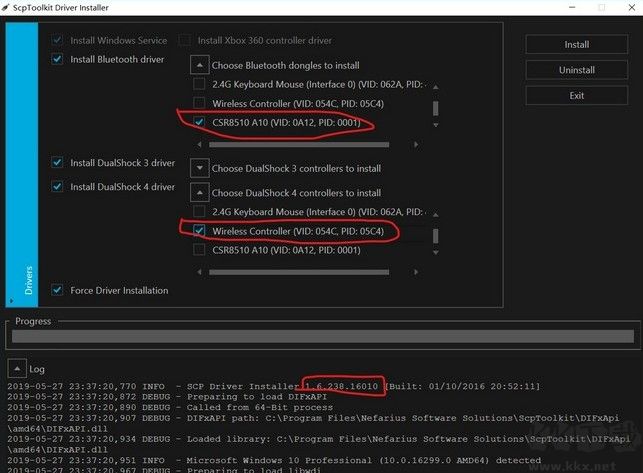The height and width of the screenshot is (473, 643).
Task: Click the Uninstall button
Action: pyautogui.click(x=576, y=70)
